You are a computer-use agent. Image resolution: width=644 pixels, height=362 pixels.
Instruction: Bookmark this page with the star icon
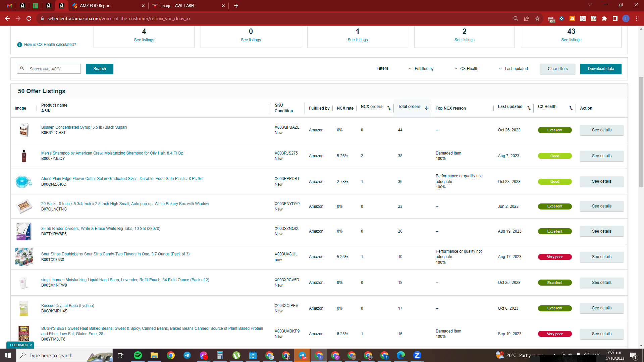point(537,18)
